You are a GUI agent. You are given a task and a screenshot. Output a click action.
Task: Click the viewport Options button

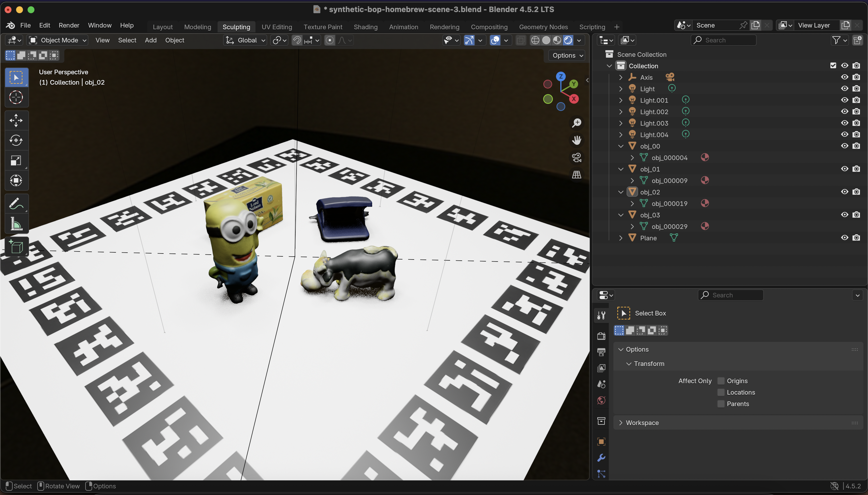coord(566,55)
